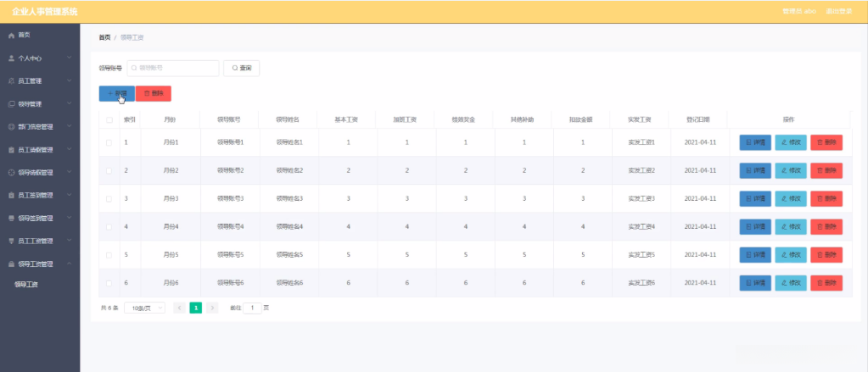Focus the 领导账号 search field
The height and width of the screenshot is (372, 868).
[173, 68]
